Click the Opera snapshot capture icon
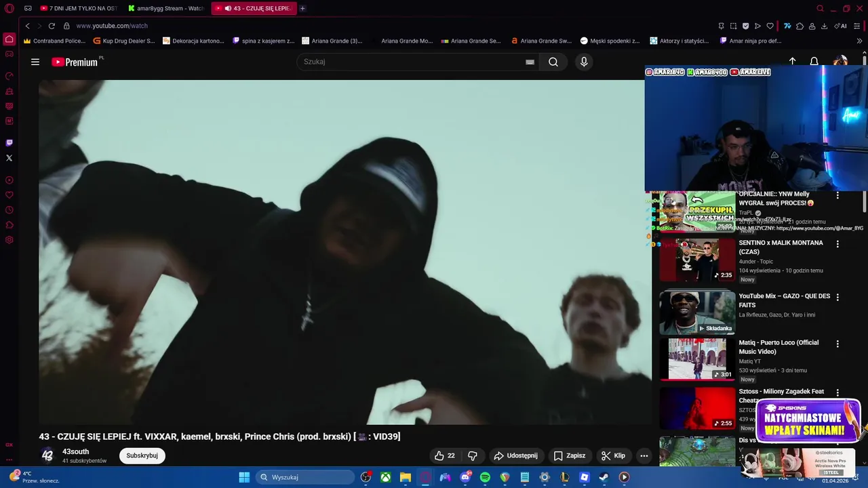This screenshot has height=488, width=868. [733, 26]
